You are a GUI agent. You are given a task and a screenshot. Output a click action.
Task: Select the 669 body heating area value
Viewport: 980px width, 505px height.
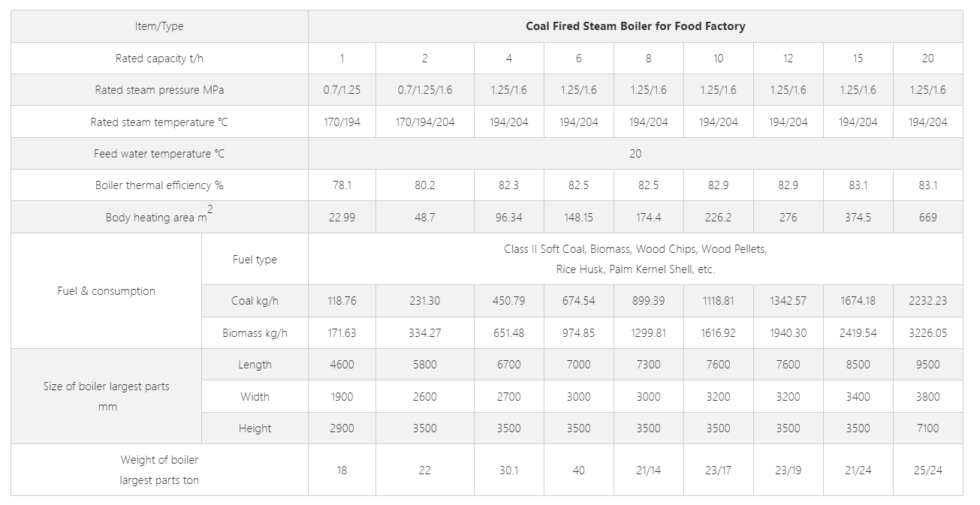927,218
